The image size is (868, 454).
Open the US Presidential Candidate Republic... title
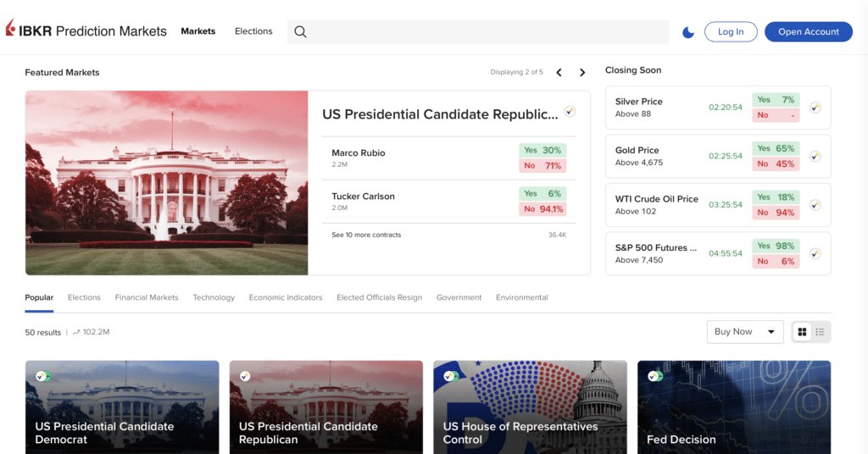[440, 114]
